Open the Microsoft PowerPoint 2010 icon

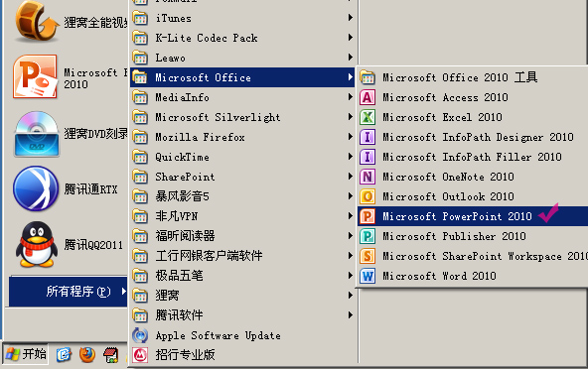coord(367,216)
